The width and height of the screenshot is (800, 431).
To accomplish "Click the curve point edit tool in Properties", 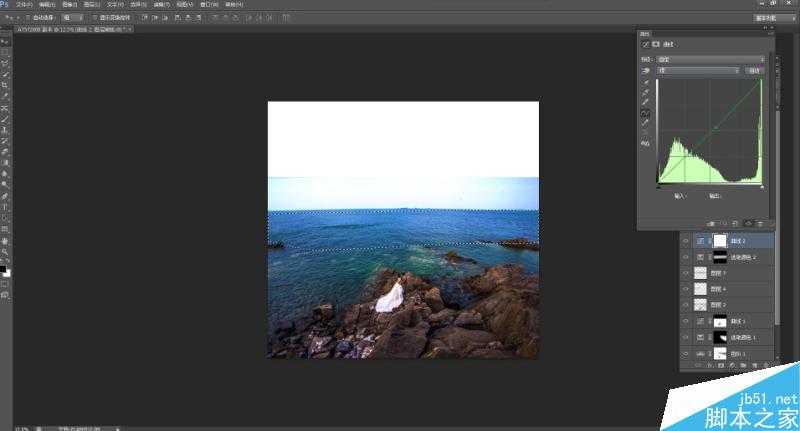I will click(x=645, y=112).
